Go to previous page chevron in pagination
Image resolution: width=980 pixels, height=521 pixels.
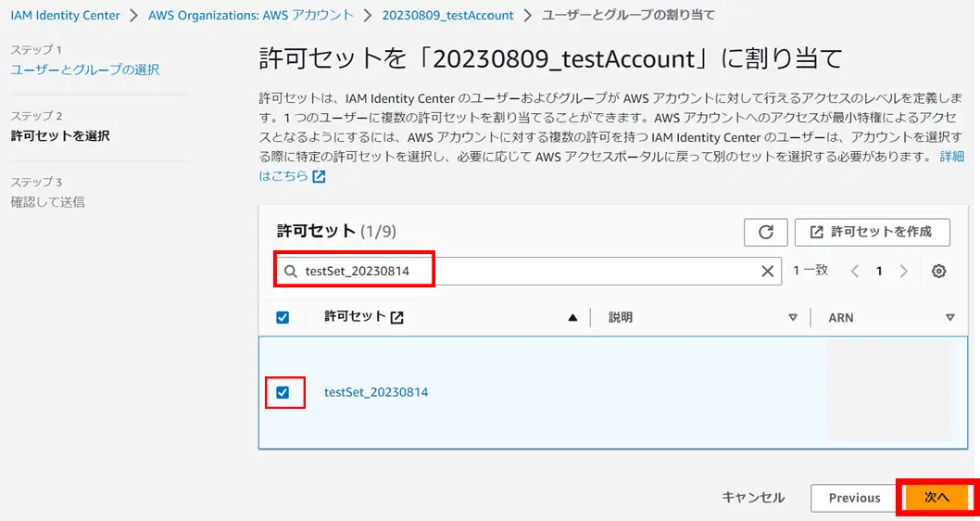click(854, 271)
